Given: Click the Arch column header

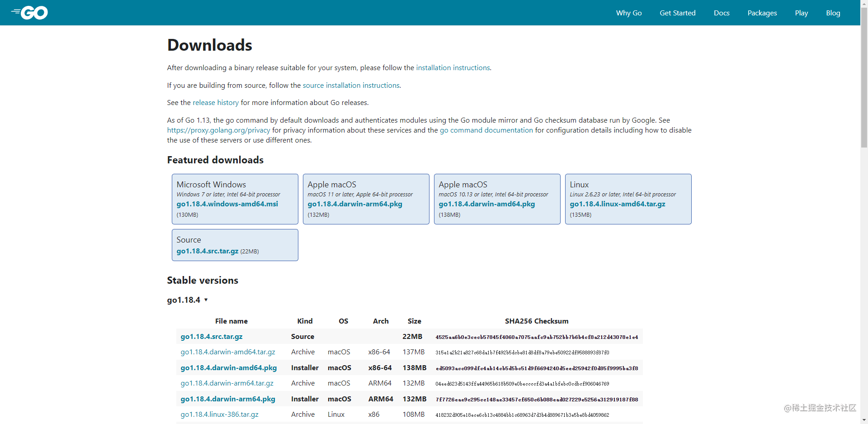Looking at the screenshot, I should pyautogui.click(x=381, y=321).
